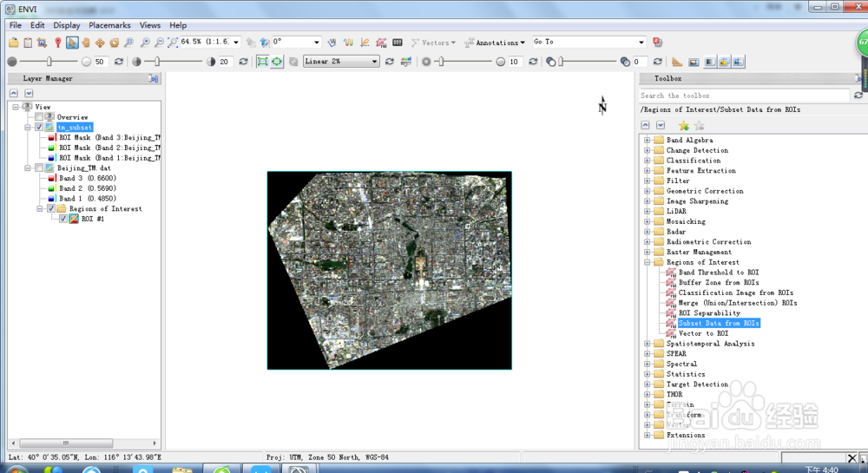
Task: Click the Open file folder icon
Action: tap(14, 43)
